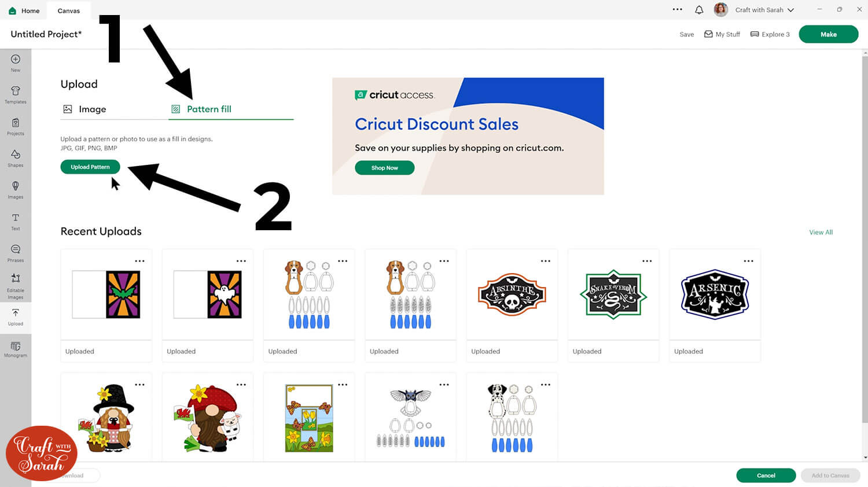This screenshot has height=487, width=868.
Task: Select the Dalmatian dog parts thumbnail
Action: (x=512, y=418)
